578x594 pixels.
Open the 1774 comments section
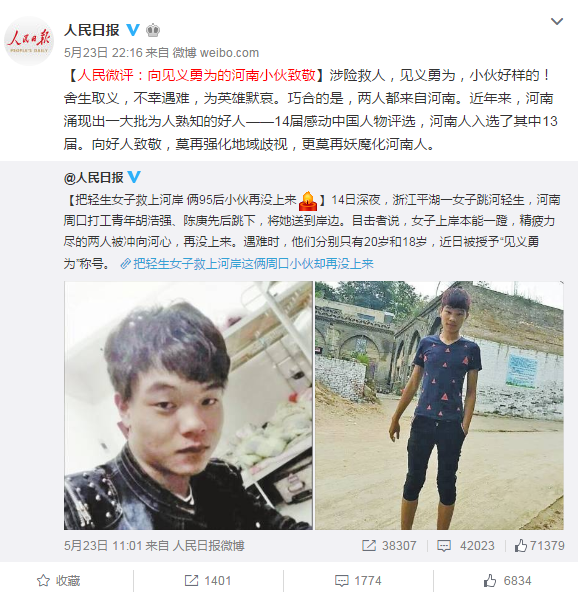click(357, 581)
